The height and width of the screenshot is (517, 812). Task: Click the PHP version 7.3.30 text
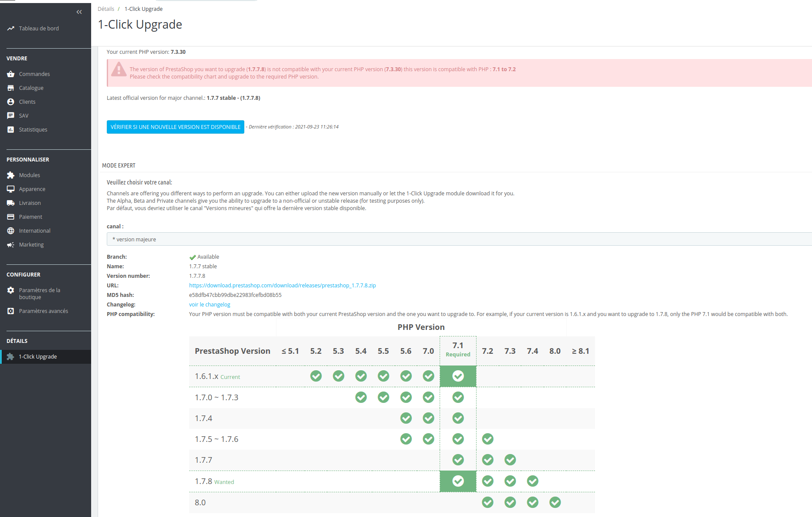click(178, 52)
